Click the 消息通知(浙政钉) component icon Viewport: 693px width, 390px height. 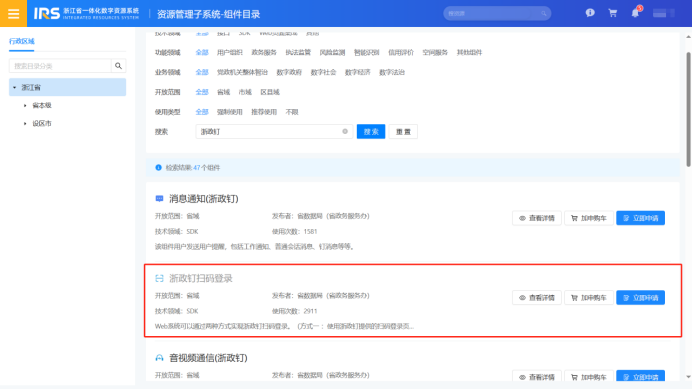160,199
